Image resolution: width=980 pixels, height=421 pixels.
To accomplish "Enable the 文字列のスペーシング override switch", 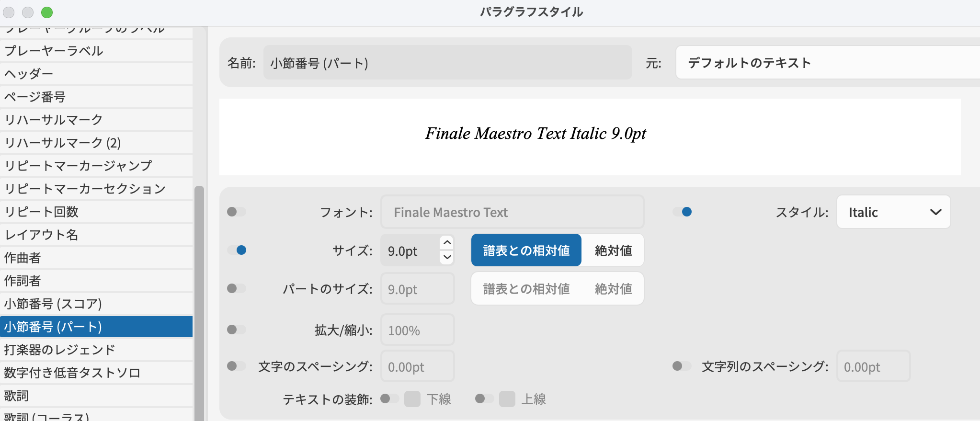I will coord(682,366).
